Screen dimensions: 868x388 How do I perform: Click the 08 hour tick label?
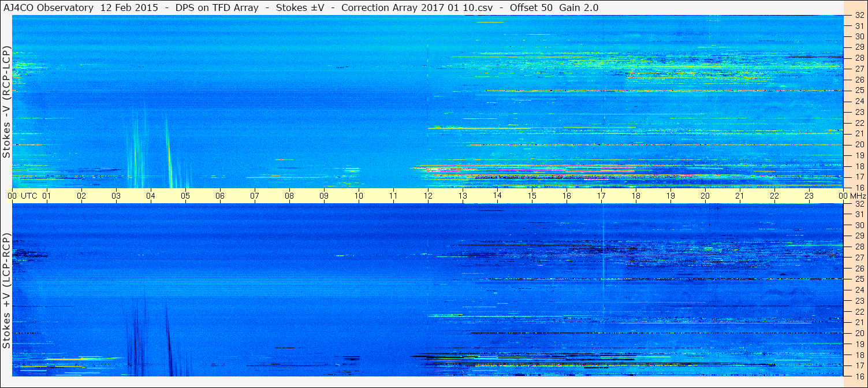pyautogui.click(x=289, y=196)
